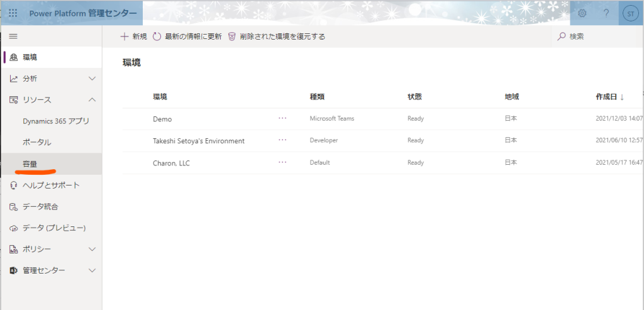
Task: Click 2021/05/17 creation date cell
Action: pyautogui.click(x=619, y=162)
